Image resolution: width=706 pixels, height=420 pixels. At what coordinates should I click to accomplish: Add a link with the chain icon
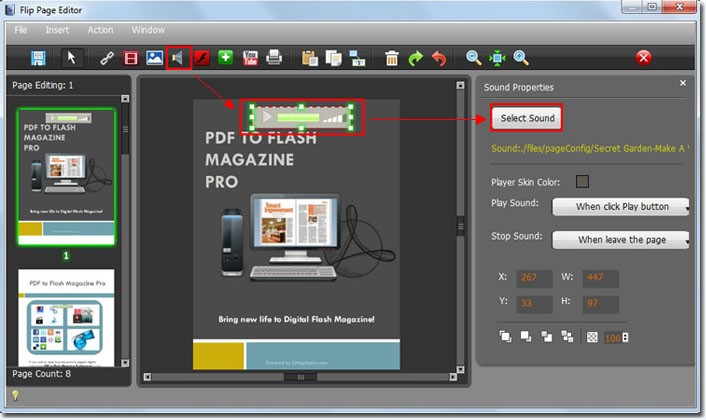(107, 58)
